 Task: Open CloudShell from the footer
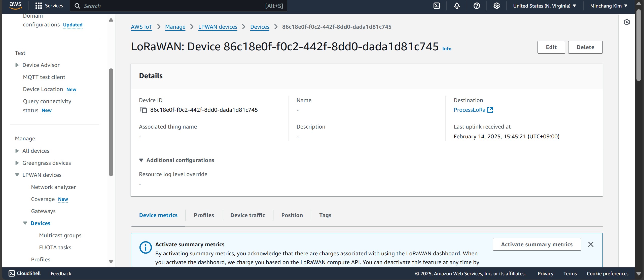(25, 273)
